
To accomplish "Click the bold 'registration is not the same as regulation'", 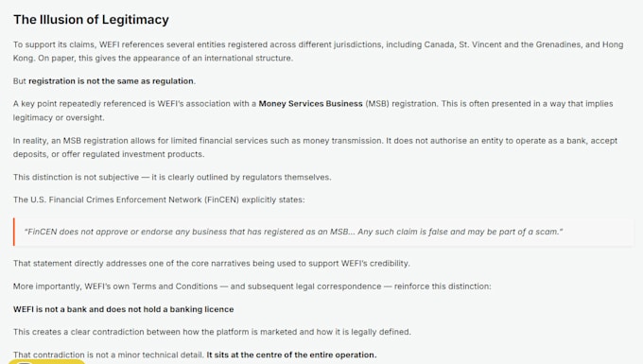I will 111,81.
